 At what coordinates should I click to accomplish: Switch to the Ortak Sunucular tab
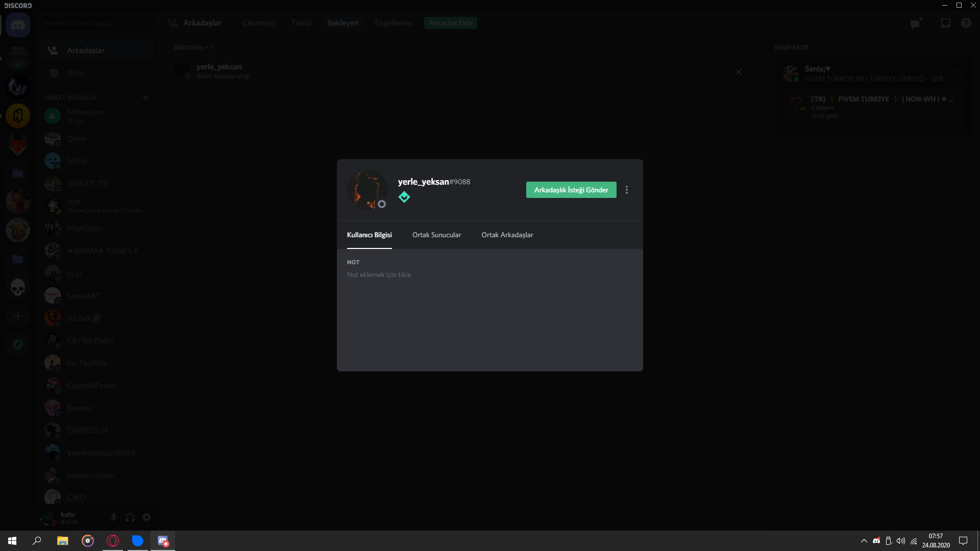tap(436, 235)
